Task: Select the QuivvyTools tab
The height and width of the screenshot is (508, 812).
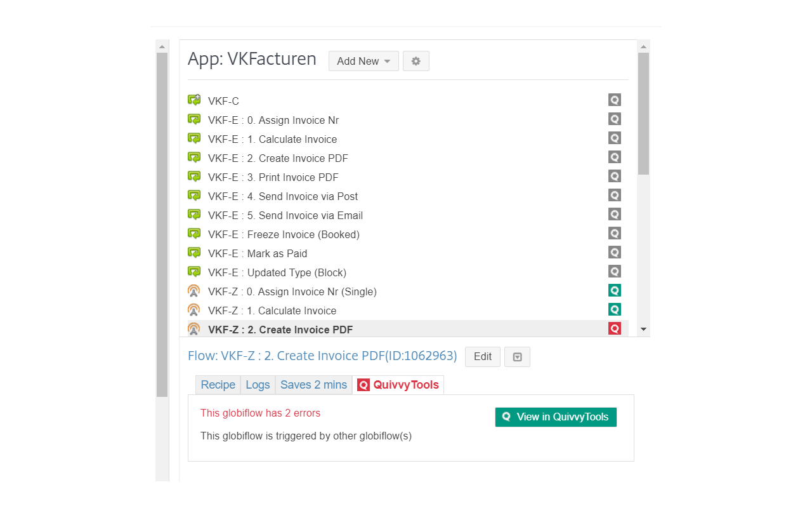Action: 398,385
